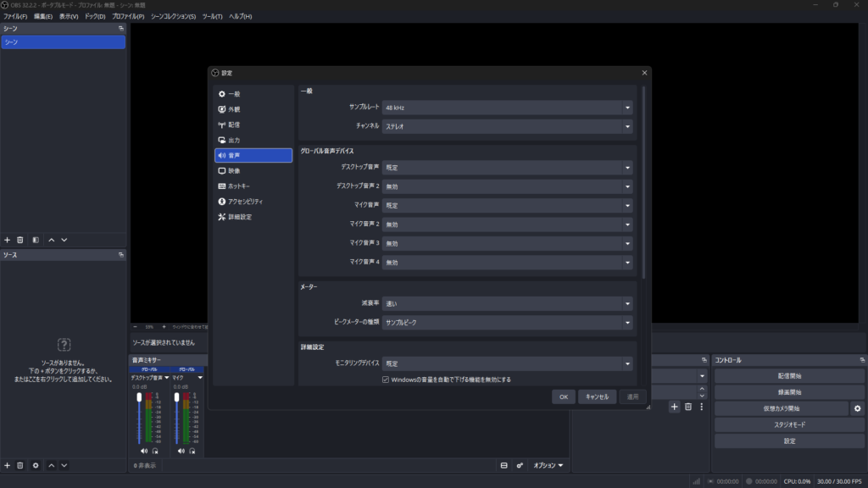Open 映像 settings category
This screenshot has width=868, height=488.
click(x=253, y=171)
